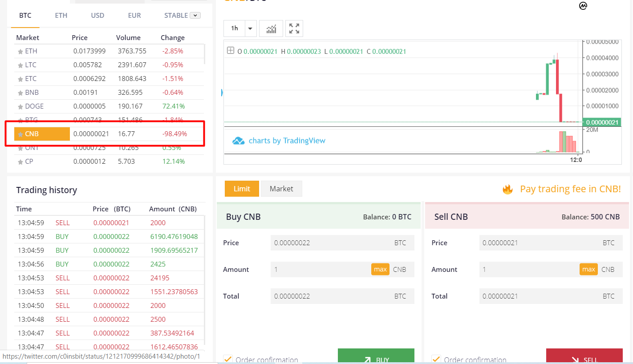
Task: Select the Limit order tab
Action: tap(242, 189)
